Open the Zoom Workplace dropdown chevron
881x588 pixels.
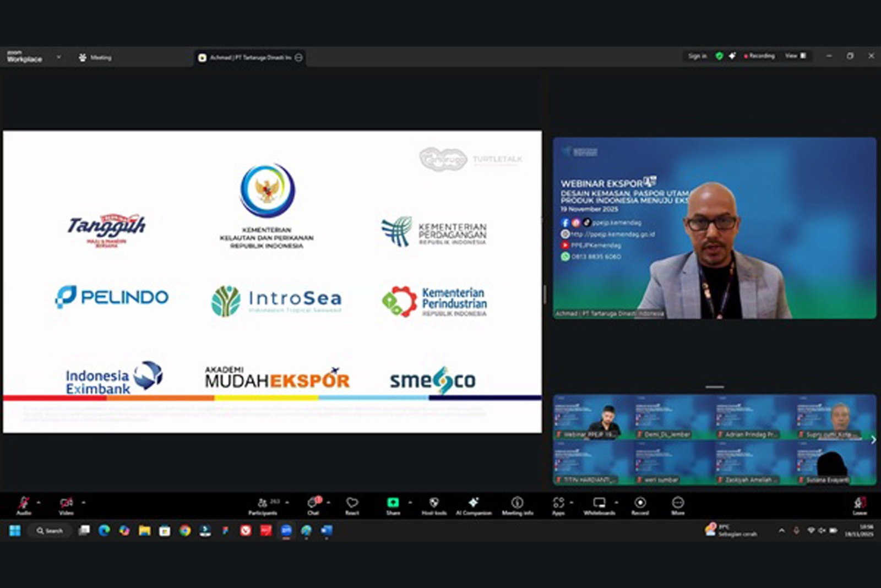[58, 57]
